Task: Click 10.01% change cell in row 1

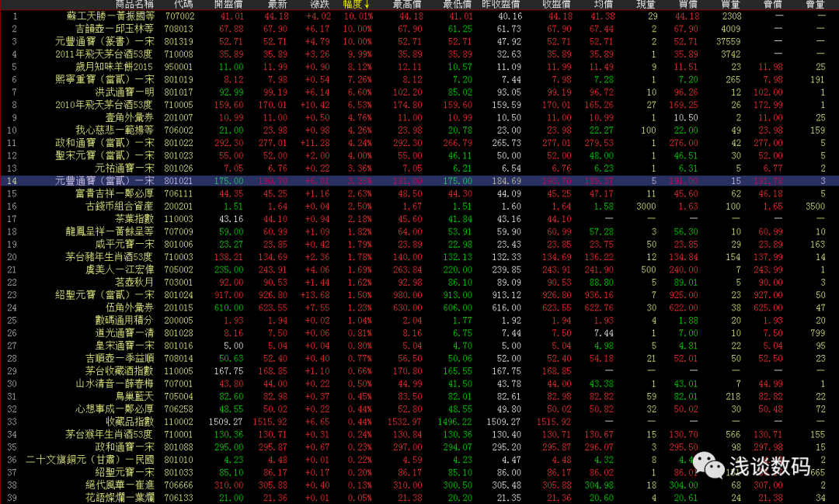Action: (358, 16)
